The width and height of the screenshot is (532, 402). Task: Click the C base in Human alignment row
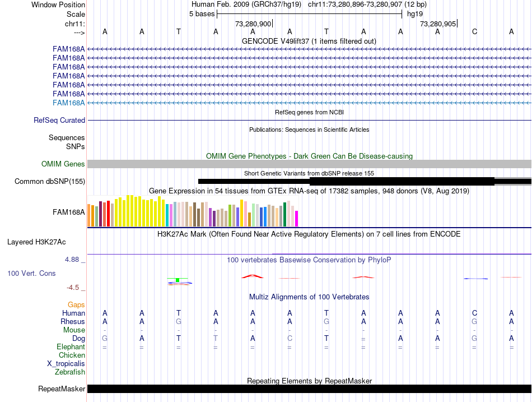coord(474,313)
